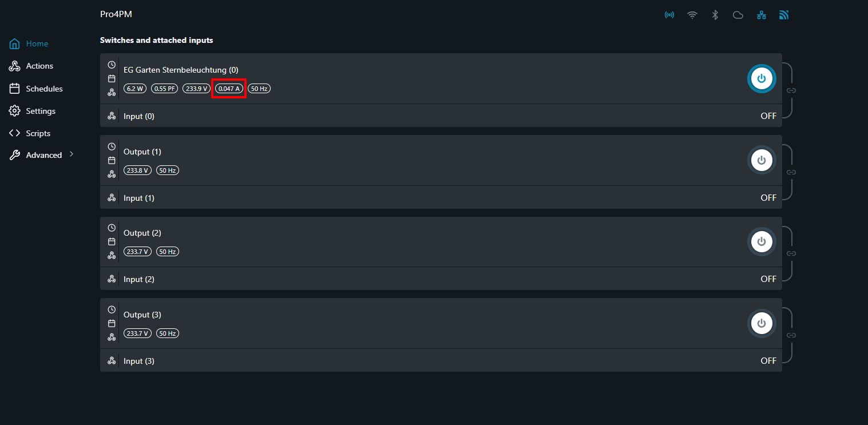Viewport: 868px width, 425px height.
Task: Click the access point broadcast icon
Action: point(669,15)
